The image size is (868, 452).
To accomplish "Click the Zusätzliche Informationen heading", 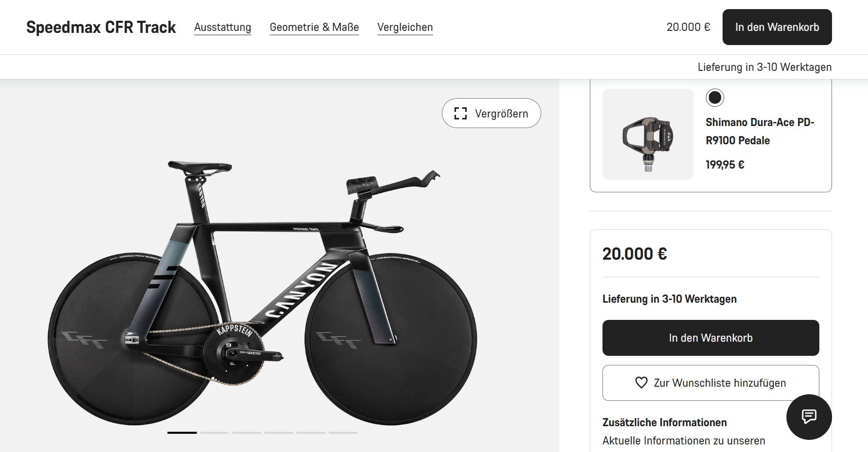I will click(664, 422).
